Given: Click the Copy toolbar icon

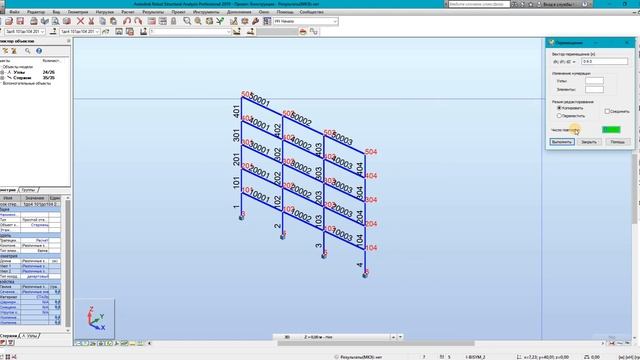Looking at the screenshot, I should pos(102,21).
